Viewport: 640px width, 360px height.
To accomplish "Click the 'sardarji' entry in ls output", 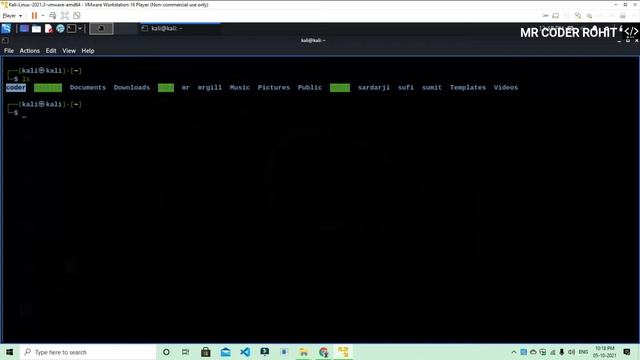I will click(x=374, y=88).
